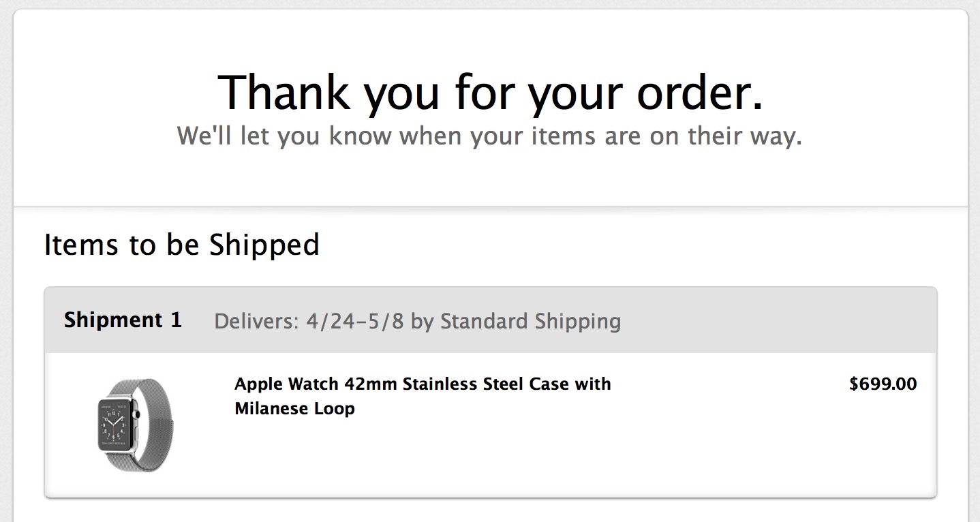Screen dimensions: 980x522
Task: Click the gray Shipment 1 header bar
Action: point(491,320)
